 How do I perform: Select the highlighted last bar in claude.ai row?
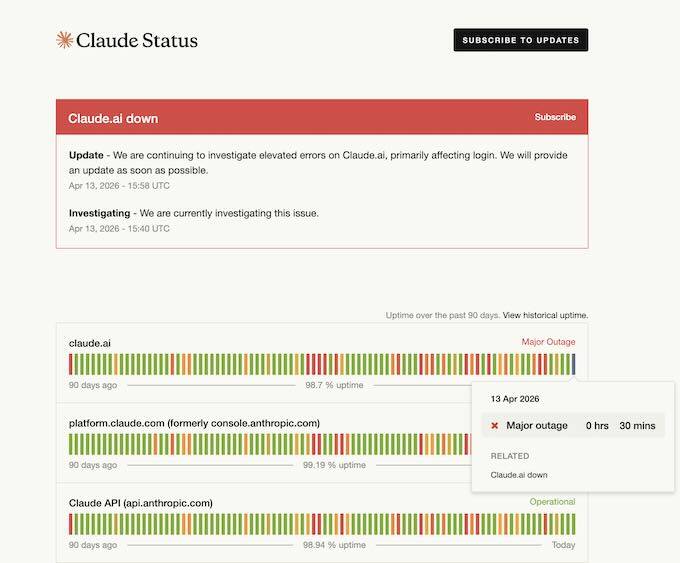click(x=573, y=363)
